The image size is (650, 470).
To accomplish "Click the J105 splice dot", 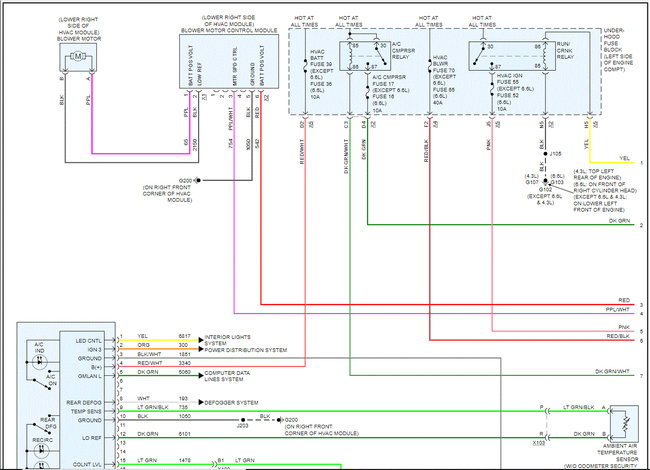I will point(546,154).
